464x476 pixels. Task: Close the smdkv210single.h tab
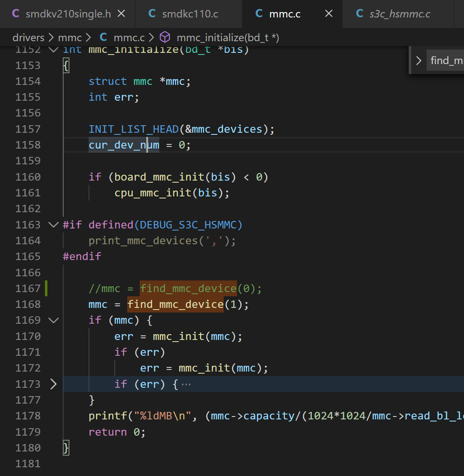[x=121, y=14]
